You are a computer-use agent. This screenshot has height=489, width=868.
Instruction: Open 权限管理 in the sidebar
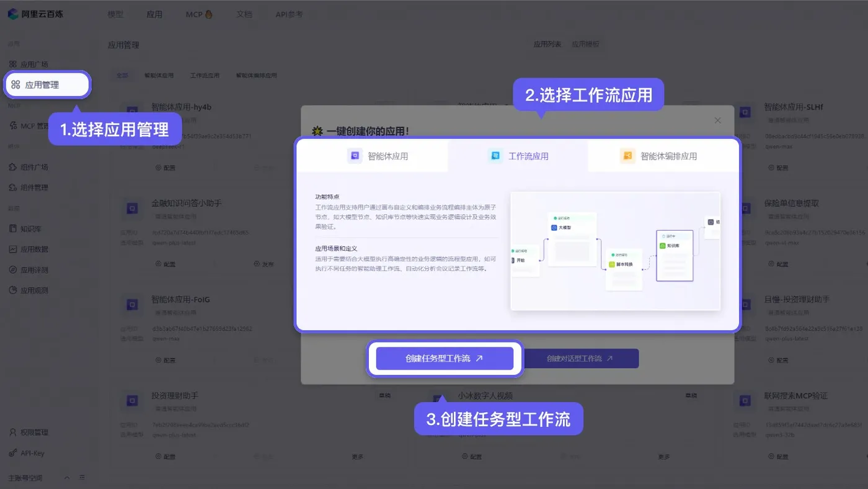coord(30,433)
